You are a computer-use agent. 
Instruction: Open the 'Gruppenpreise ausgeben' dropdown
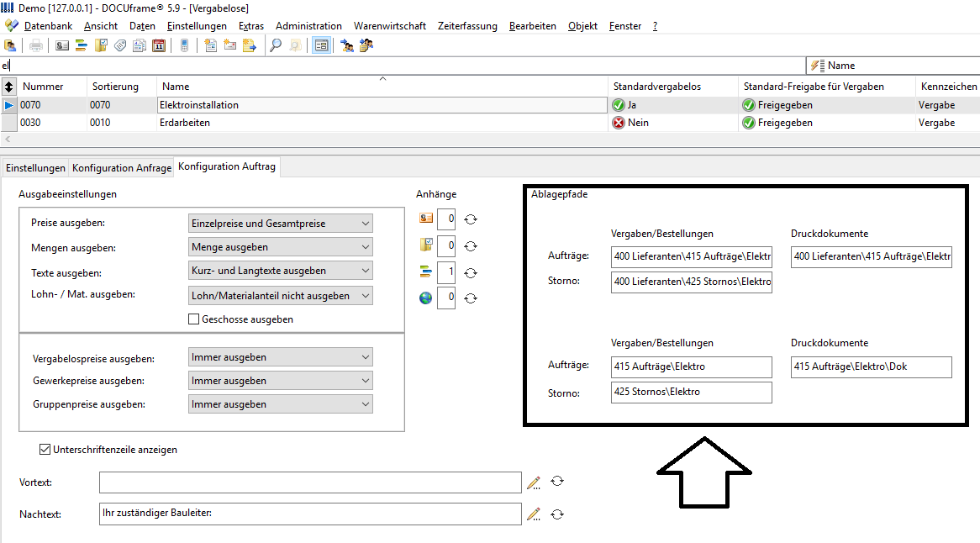click(x=281, y=404)
